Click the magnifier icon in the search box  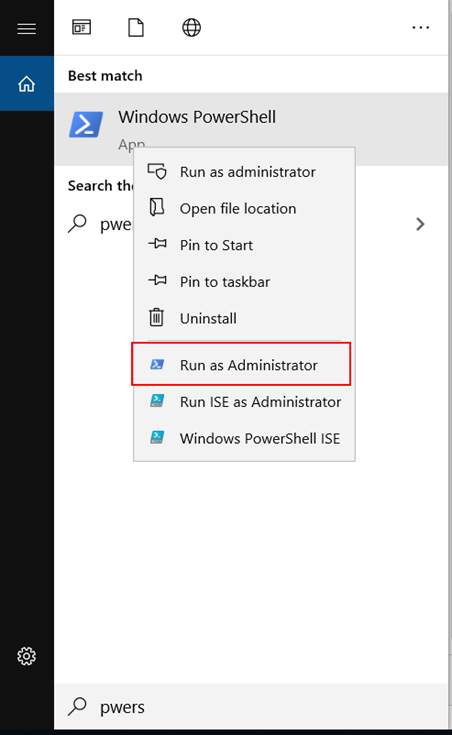pyautogui.click(x=77, y=706)
